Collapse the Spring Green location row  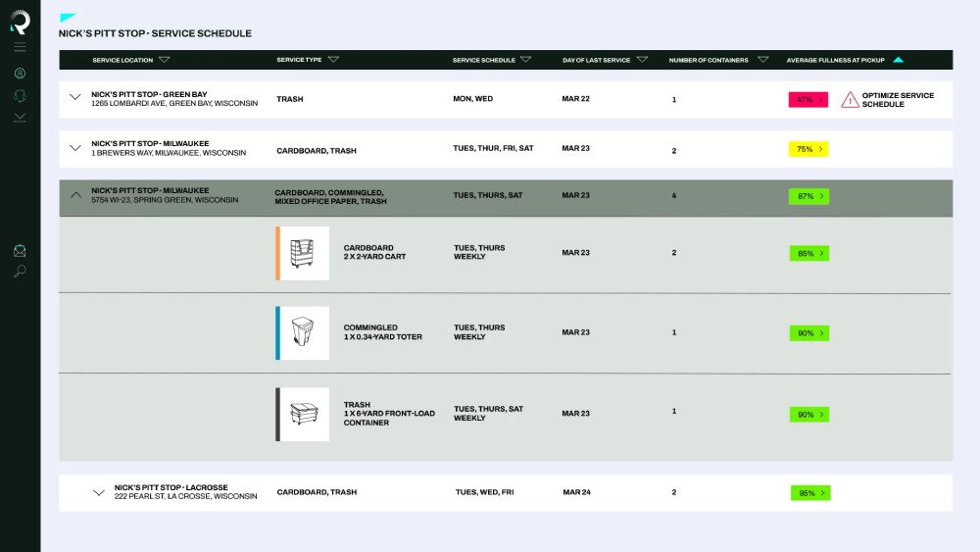point(75,195)
